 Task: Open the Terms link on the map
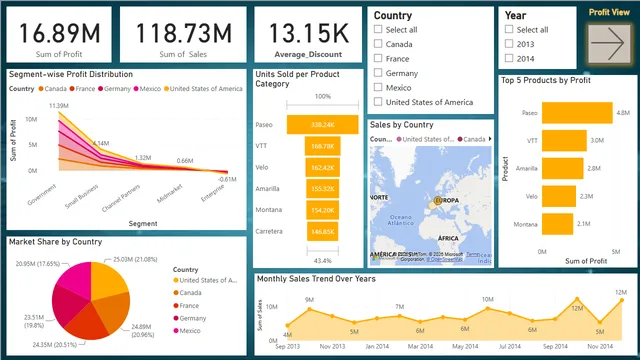(472, 254)
